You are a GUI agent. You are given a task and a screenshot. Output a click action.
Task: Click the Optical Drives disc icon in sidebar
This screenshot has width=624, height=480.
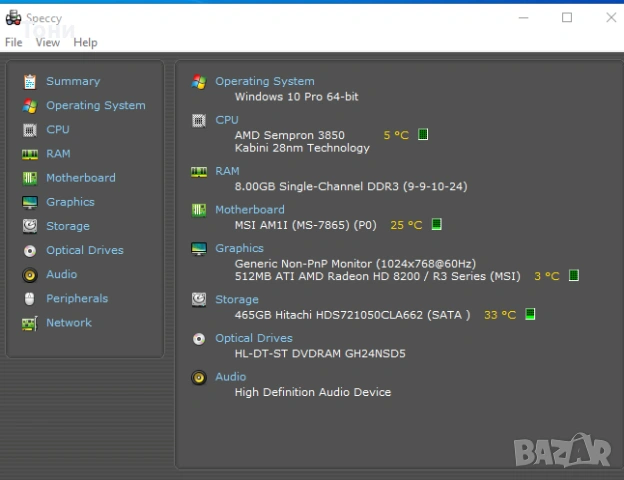point(30,251)
